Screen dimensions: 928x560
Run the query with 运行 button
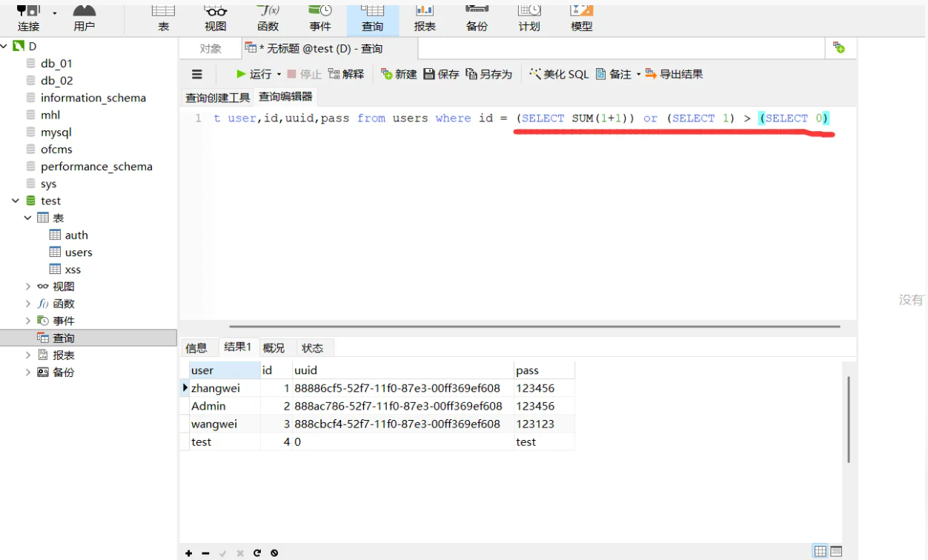pos(253,74)
